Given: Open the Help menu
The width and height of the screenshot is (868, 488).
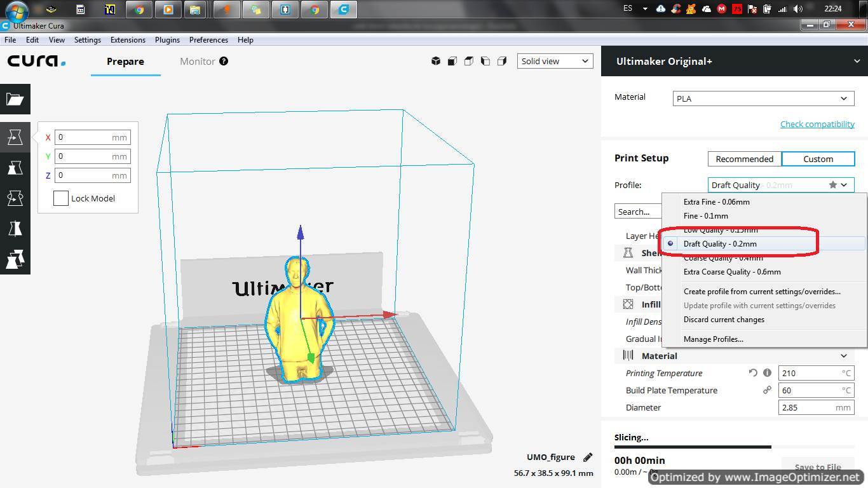Looking at the screenshot, I should pyautogui.click(x=245, y=39).
